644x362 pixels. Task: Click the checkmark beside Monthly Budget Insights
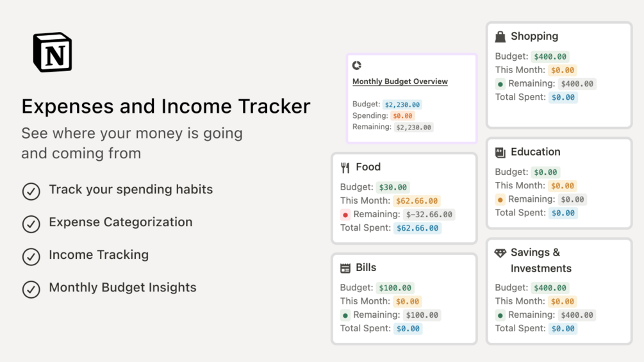[x=31, y=289]
